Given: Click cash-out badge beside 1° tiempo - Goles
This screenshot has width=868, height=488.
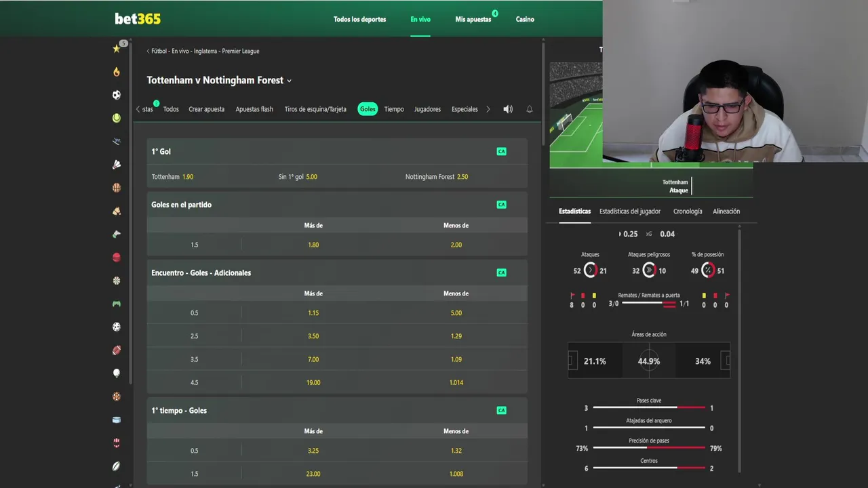Looking at the screenshot, I should pyautogui.click(x=501, y=410).
